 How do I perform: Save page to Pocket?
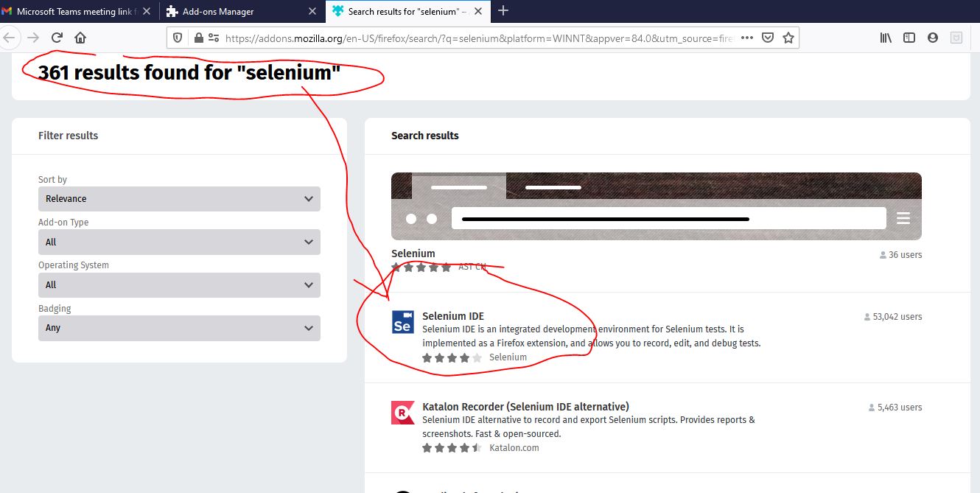tap(767, 38)
